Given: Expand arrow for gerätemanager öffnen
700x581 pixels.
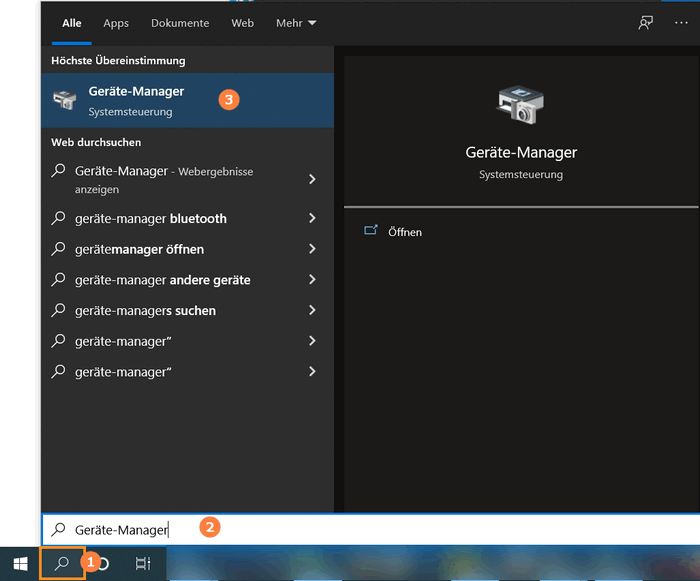Looking at the screenshot, I should click(312, 249).
